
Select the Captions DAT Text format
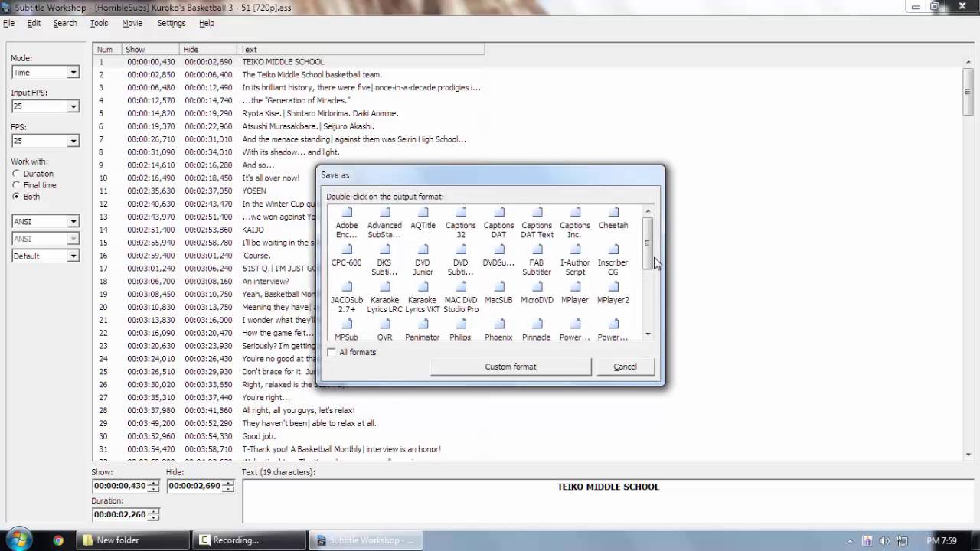537,223
